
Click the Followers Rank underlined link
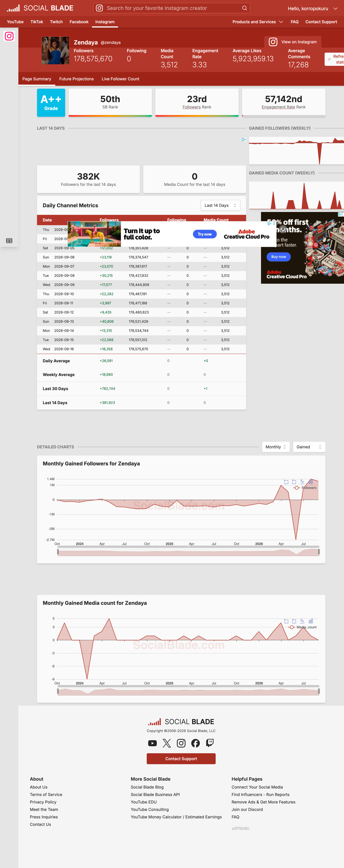[192, 107]
